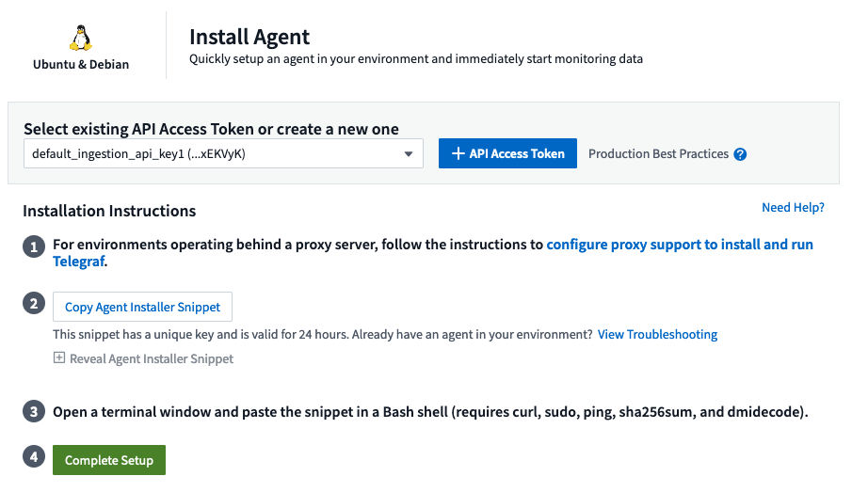868x492 pixels.
Task: Click the Linux penguin icon
Action: pyautogui.click(x=81, y=38)
